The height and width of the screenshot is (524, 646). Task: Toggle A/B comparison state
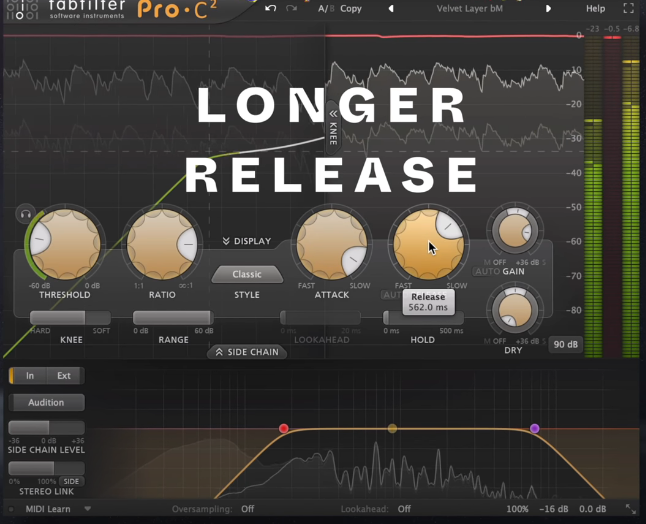point(325,9)
